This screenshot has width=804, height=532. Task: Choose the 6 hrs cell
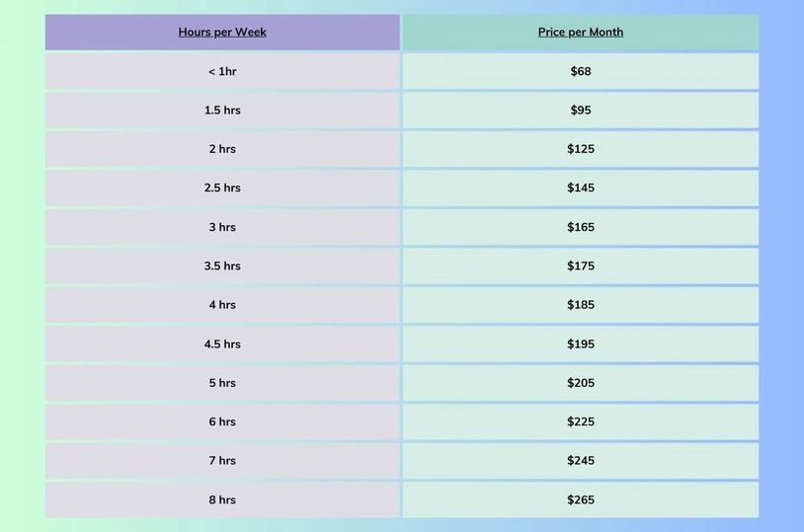[222, 421]
